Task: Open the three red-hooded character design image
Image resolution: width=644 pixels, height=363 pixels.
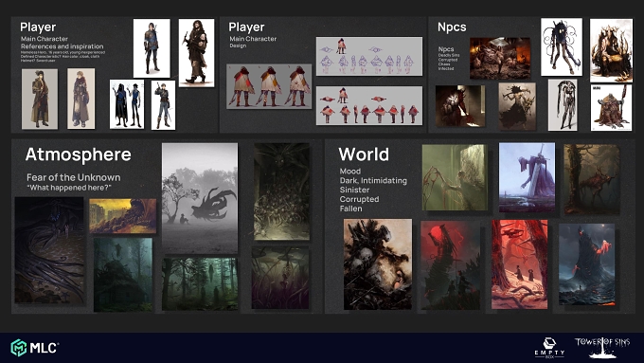Action: point(269,86)
